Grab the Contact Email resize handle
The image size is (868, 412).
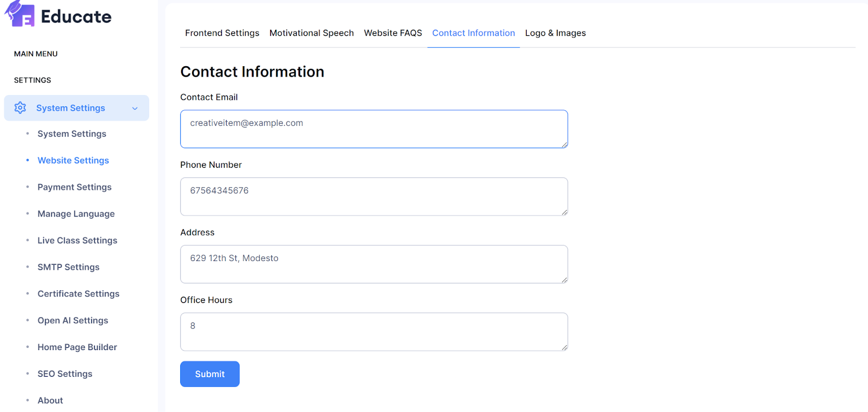click(565, 145)
